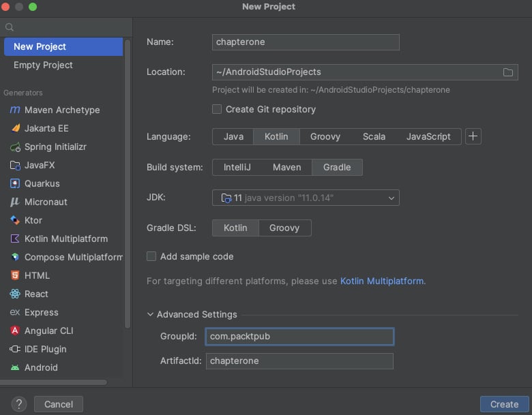
Task: Select Empty Project in sidebar
Action: pyautogui.click(x=63, y=65)
